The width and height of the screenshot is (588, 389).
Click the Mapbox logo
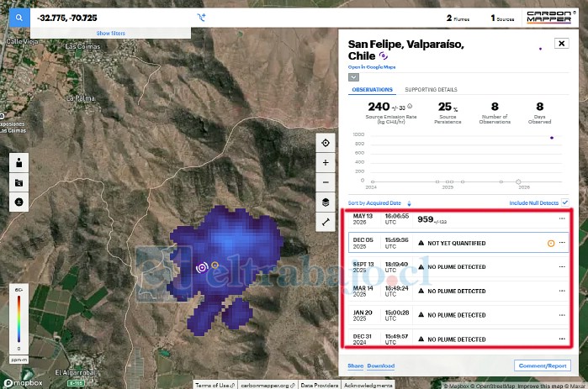(23, 383)
